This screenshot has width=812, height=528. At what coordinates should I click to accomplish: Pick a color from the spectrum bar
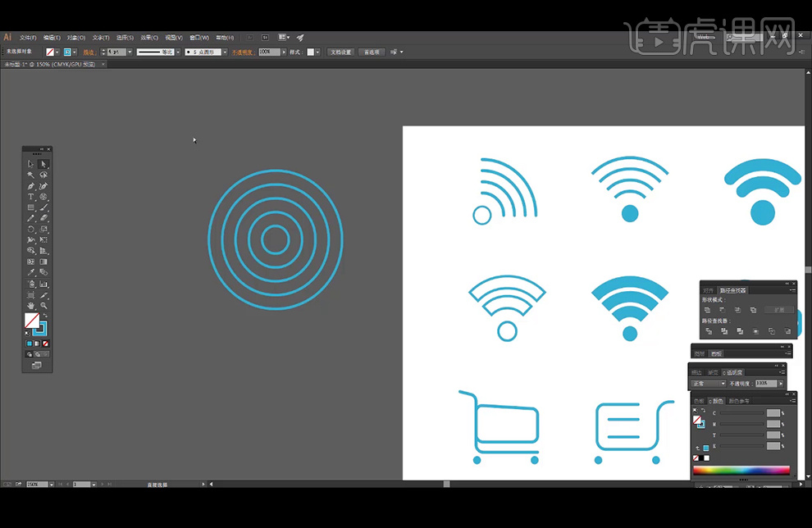pyautogui.click(x=741, y=471)
